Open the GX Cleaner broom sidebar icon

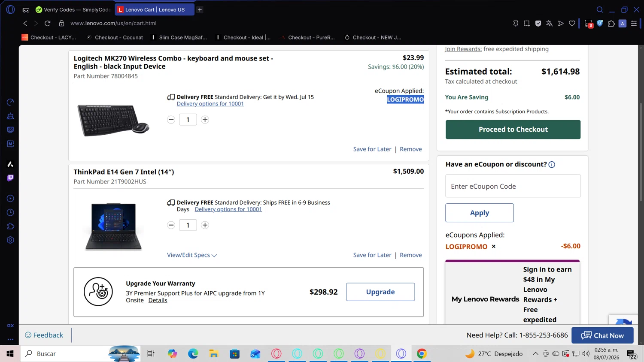point(10,116)
